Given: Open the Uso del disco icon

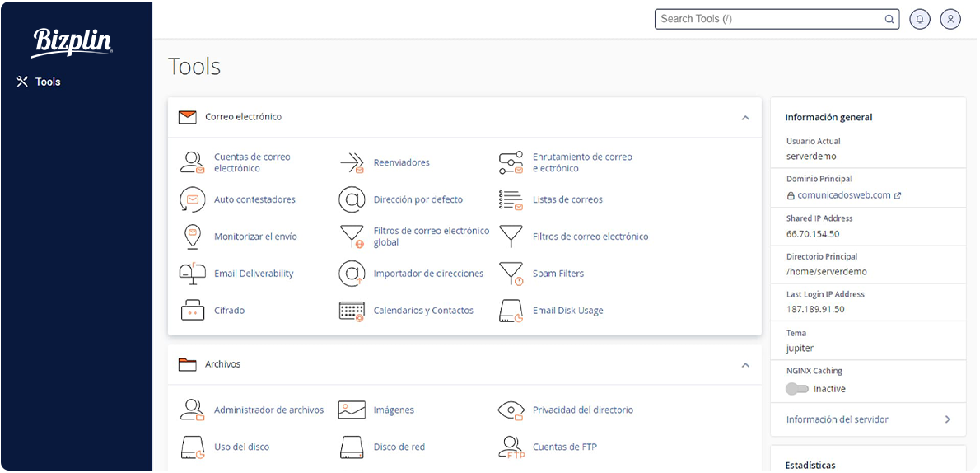Looking at the screenshot, I should 193,447.
